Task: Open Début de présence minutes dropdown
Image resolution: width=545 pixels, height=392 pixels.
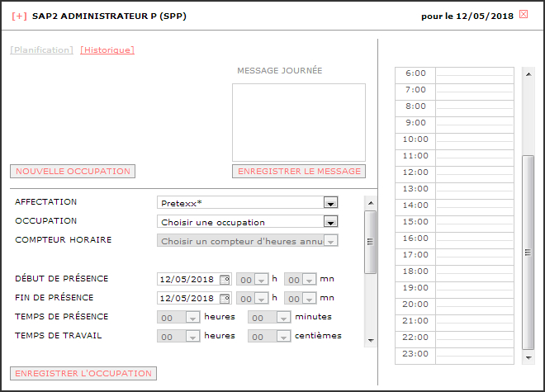Action: coord(301,279)
